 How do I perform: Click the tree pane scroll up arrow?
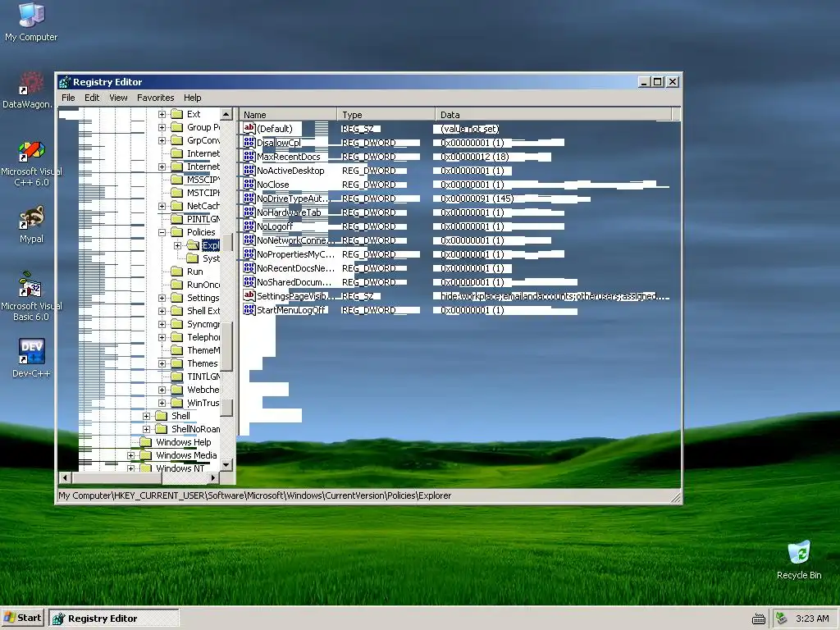click(x=226, y=114)
